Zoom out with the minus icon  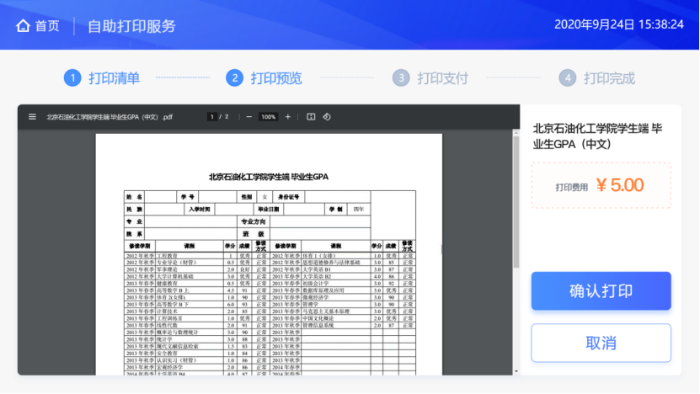pyautogui.click(x=249, y=117)
